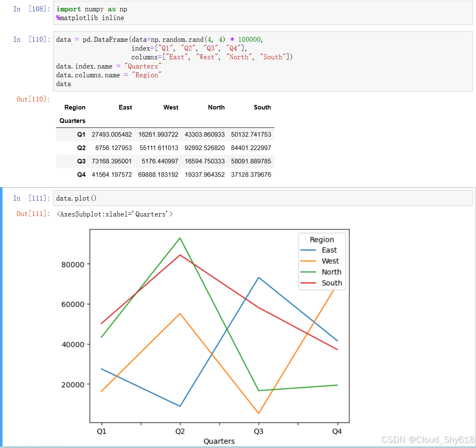This screenshot has height=448, width=476.
Task: Click the AxesSubplot output text
Action: [115, 214]
